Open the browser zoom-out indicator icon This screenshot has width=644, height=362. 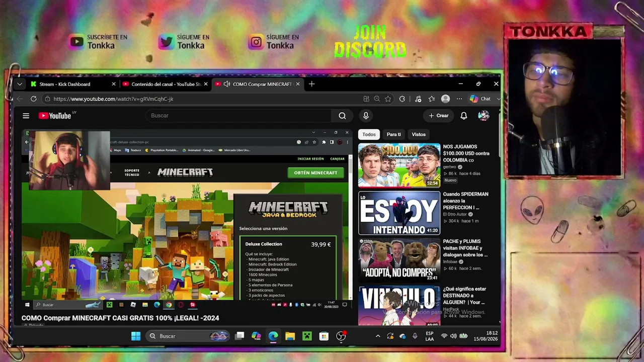pos(377,99)
